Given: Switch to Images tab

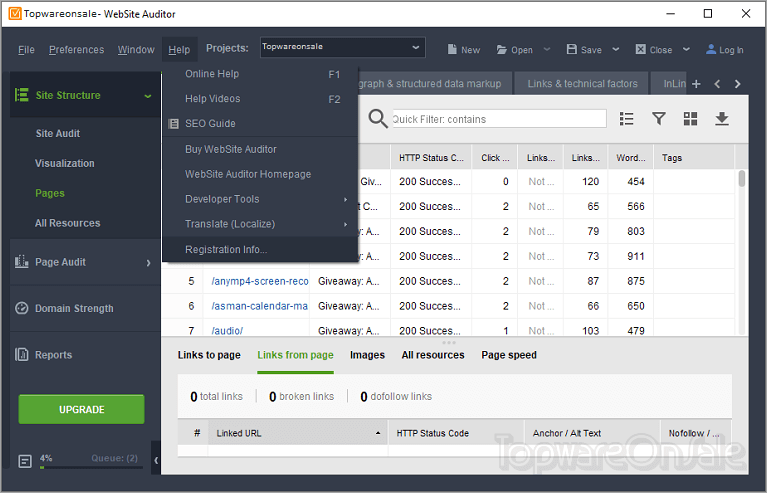Looking at the screenshot, I should pyautogui.click(x=367, y=355).
